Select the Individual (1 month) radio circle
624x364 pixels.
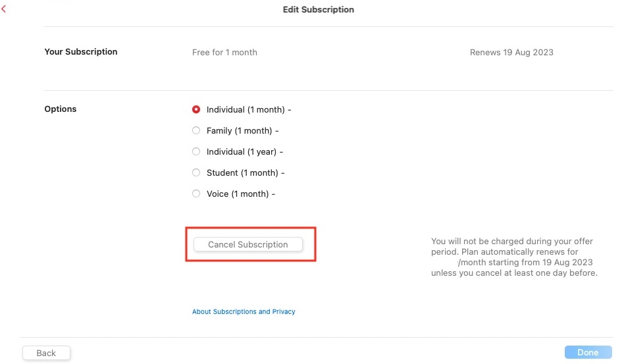[196, 109]
